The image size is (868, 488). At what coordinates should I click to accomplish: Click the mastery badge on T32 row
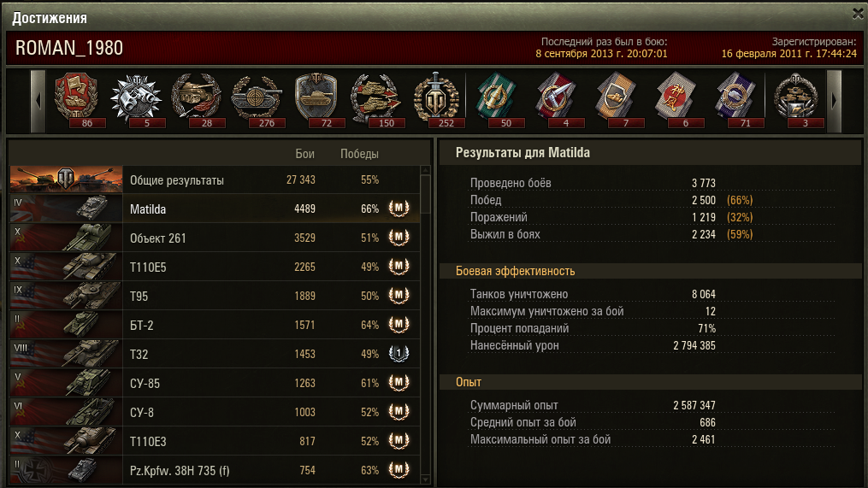click(399, 354)
